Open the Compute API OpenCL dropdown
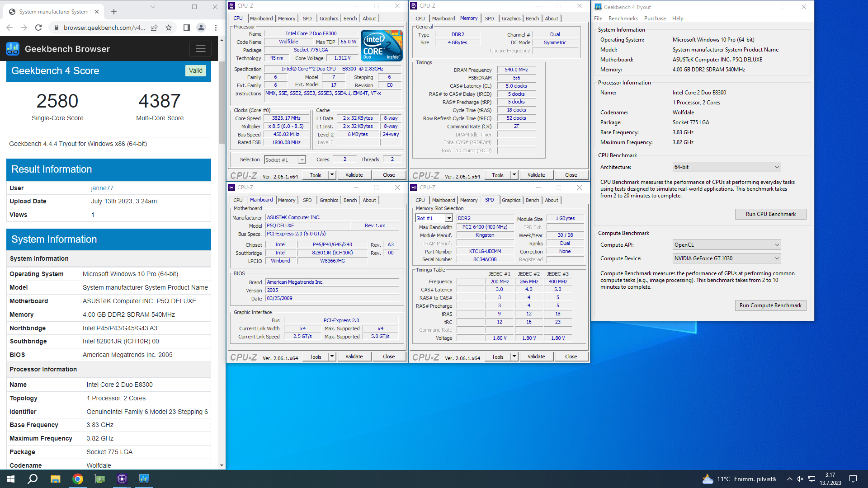Viewport: 868px width, 488px height. click(x=726, y=245)
